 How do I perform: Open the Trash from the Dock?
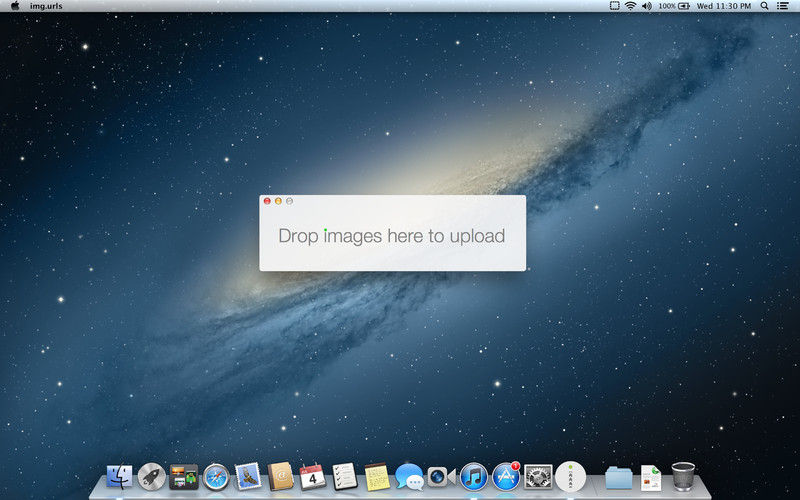click(x=683, y=477)
